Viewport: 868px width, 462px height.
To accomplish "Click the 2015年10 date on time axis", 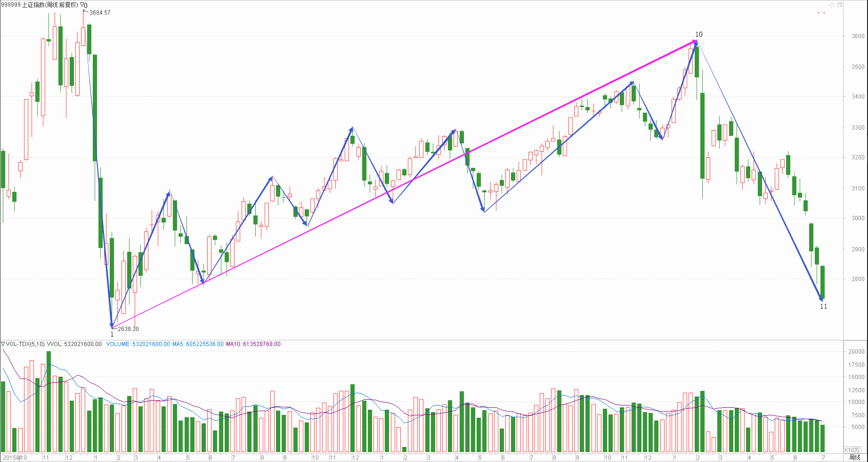I will (x=15, y=458).
